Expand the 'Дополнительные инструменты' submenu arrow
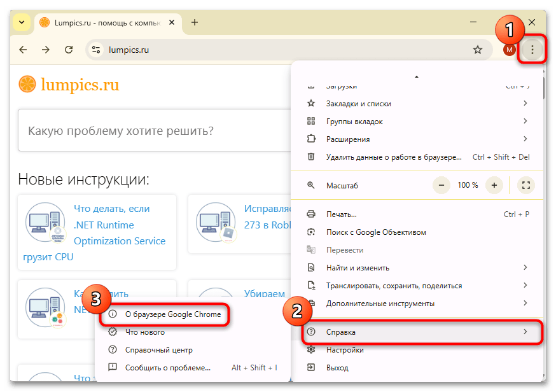This screenshot has height=392, width=556. [525, 303]
